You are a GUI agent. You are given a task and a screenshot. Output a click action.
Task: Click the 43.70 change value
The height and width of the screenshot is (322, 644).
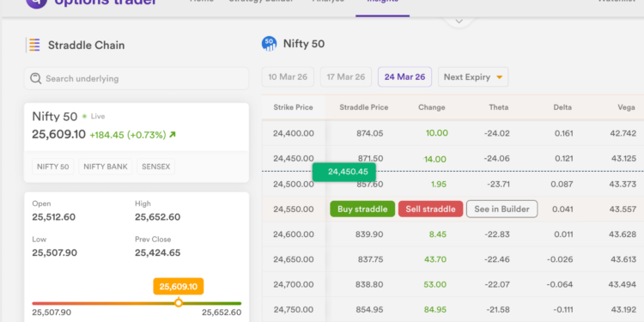(435, 259)
